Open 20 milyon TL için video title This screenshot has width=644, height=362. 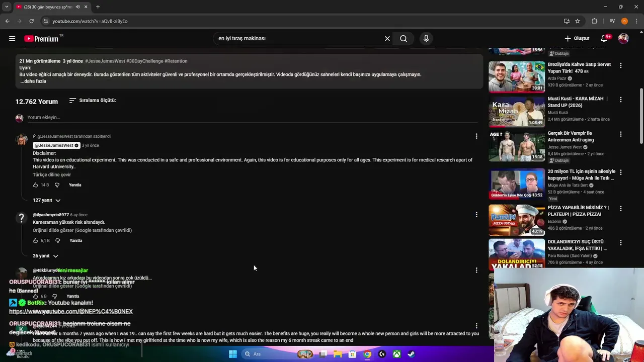[581, 174]
